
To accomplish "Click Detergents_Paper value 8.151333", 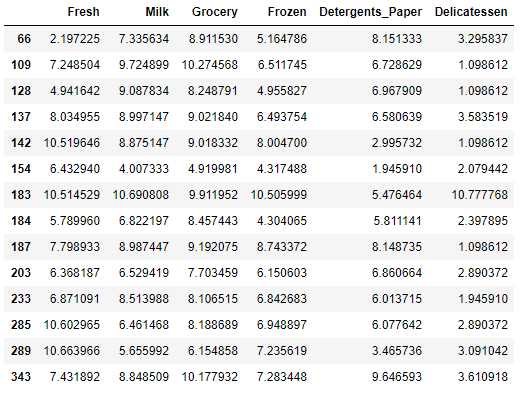I will point(397,39).
